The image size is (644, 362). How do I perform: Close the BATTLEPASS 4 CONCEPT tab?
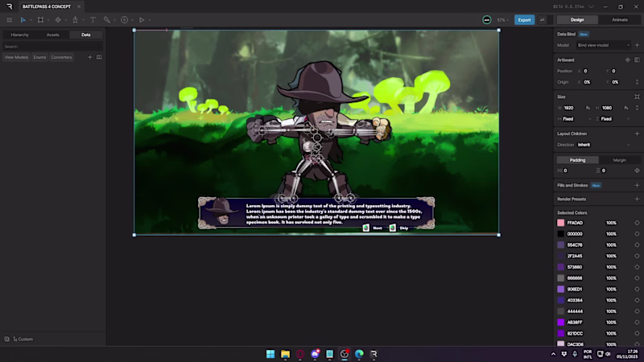coord(79,6)
